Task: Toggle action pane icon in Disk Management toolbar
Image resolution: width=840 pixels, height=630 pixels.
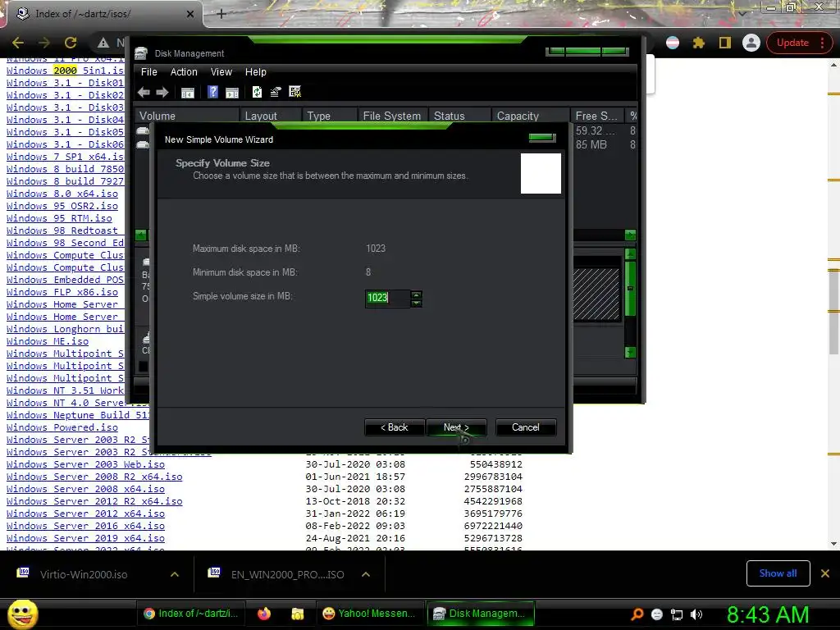Action: point(232,92)
